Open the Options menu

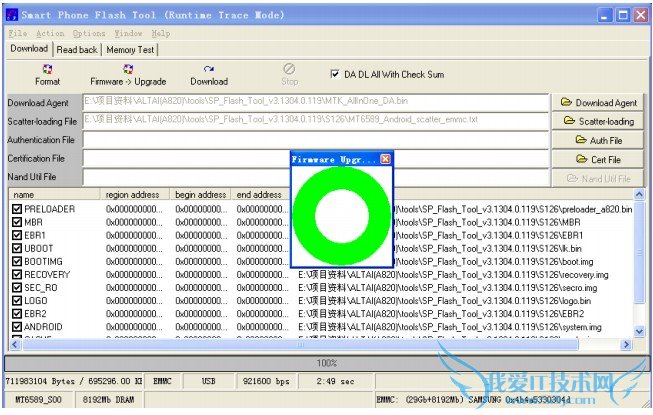click(x=88, y=33)
